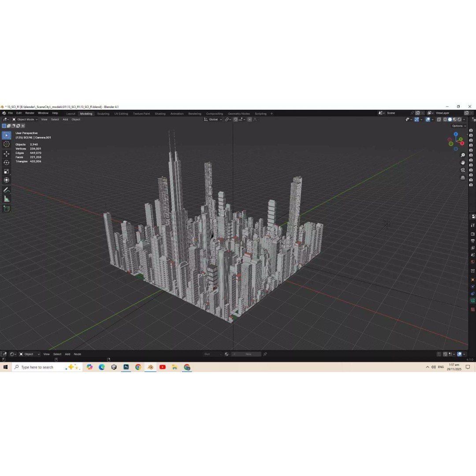476x476 pixels.
Task: Select the Annotate tool
Action: [6, 190]
